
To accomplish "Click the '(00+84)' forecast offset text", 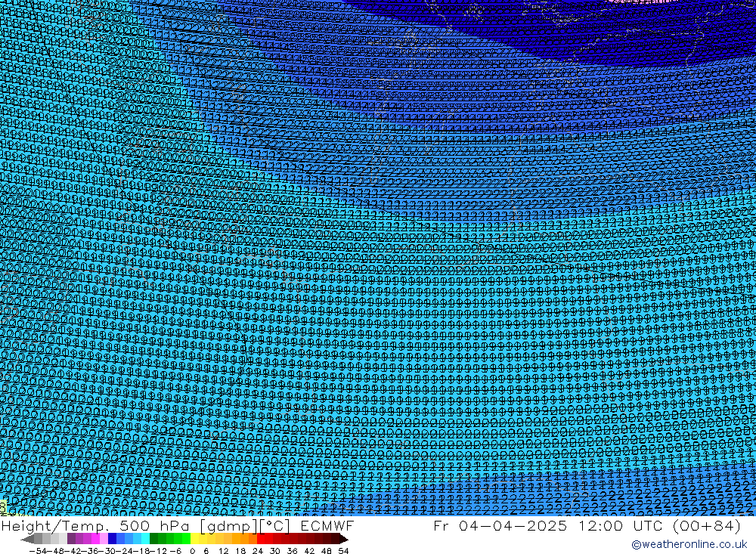I will click(x=706, y=525).
